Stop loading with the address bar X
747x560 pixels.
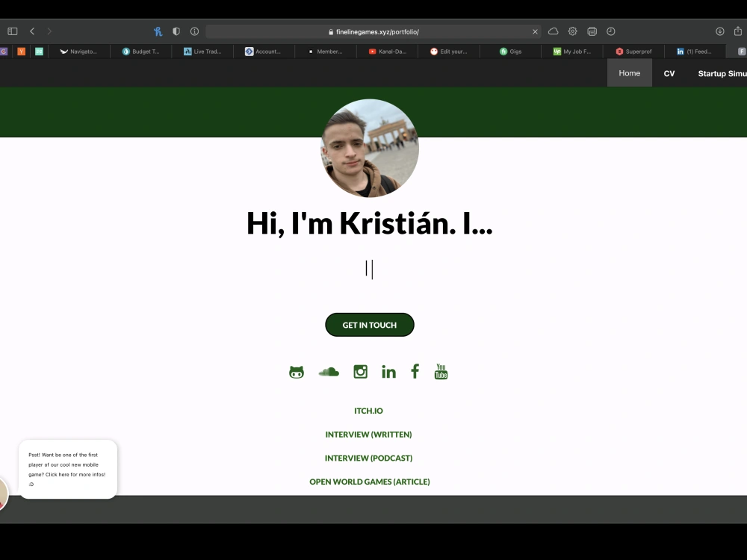pyautogui.click(x=535, y=32)
